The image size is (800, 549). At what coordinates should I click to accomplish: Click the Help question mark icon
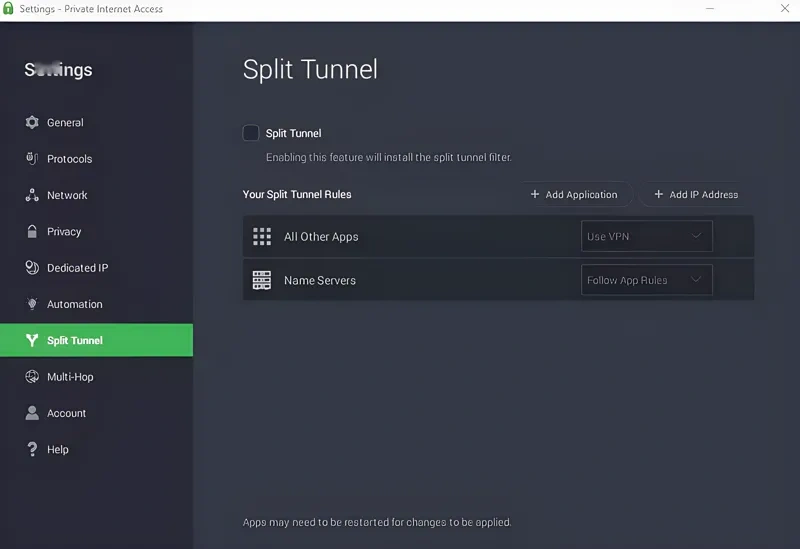pyautogui.click(x=32, y=449)
